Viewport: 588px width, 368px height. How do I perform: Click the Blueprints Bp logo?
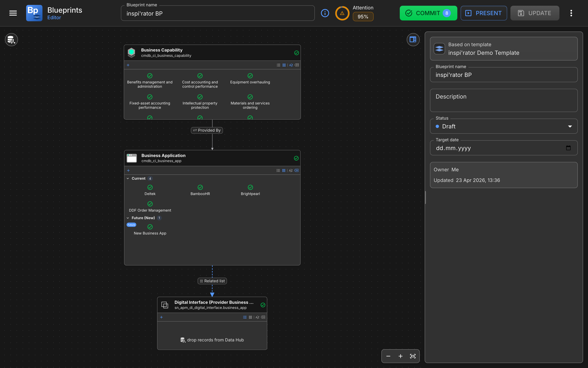pos(34,13)
